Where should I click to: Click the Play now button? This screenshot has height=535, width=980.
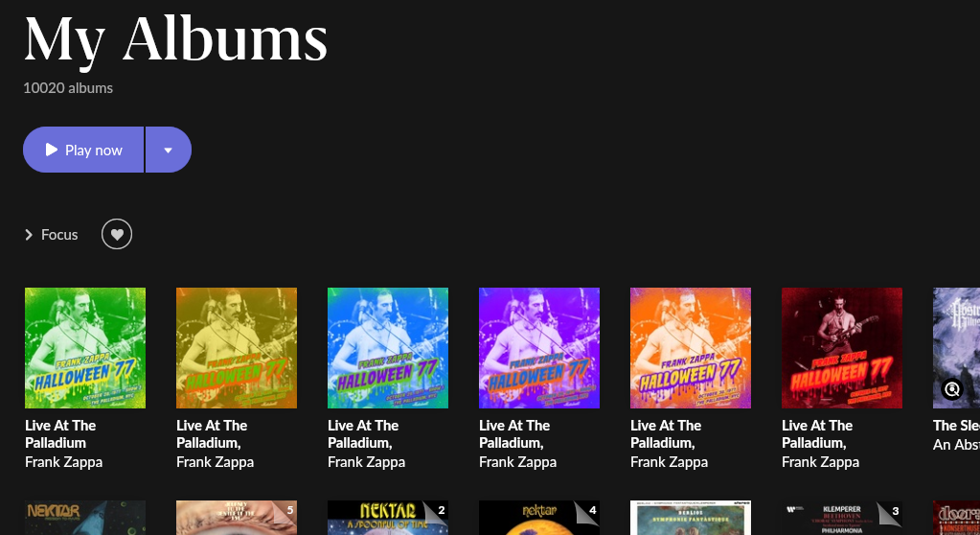pyautogui.click(x=83, y=151)
